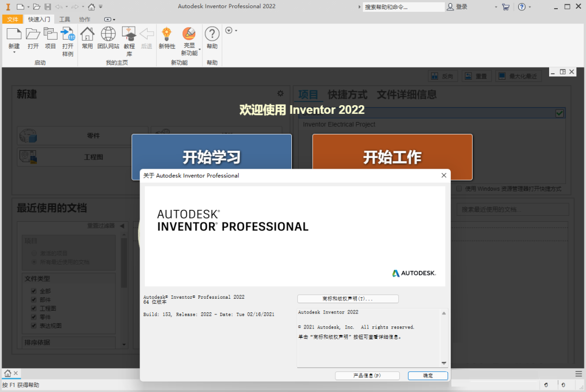Viewport: 586px width, 392px height.
Task: Toggle the Assemblies (部件) checkbox
Action: (34, 299)
